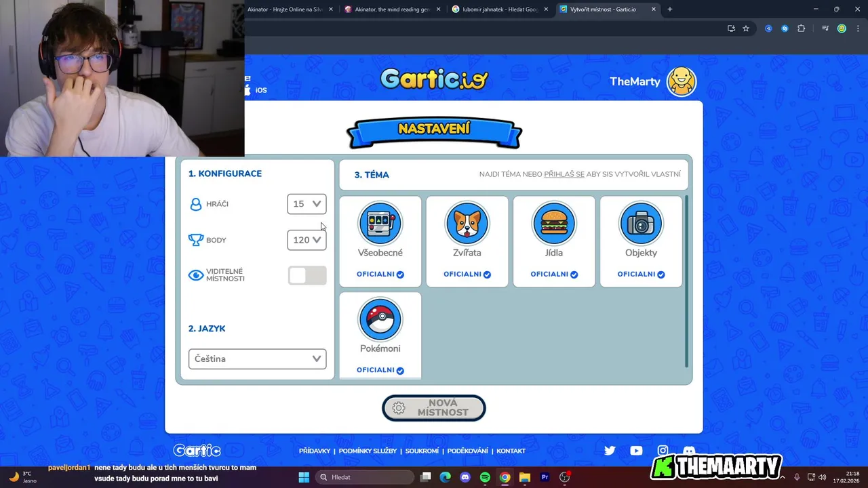
Task: Click the taskbar volume icon
Action: pyautogui.click(x=823, y=477)
